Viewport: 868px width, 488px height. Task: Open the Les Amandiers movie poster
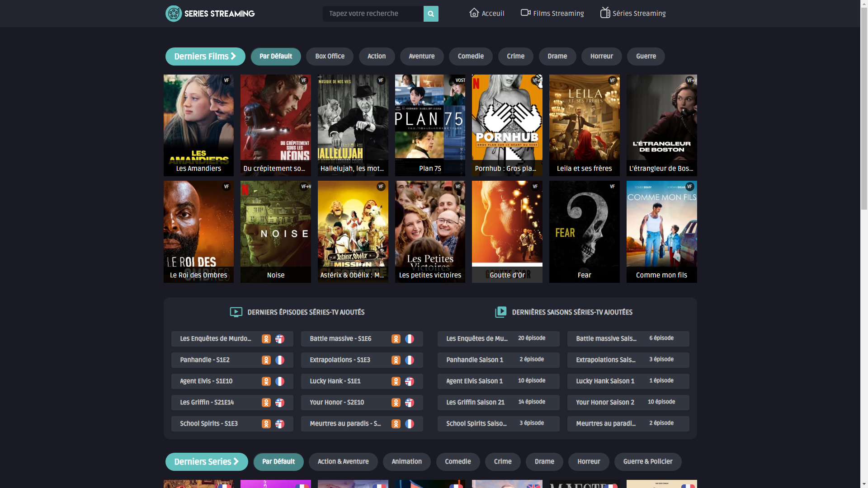198,125
